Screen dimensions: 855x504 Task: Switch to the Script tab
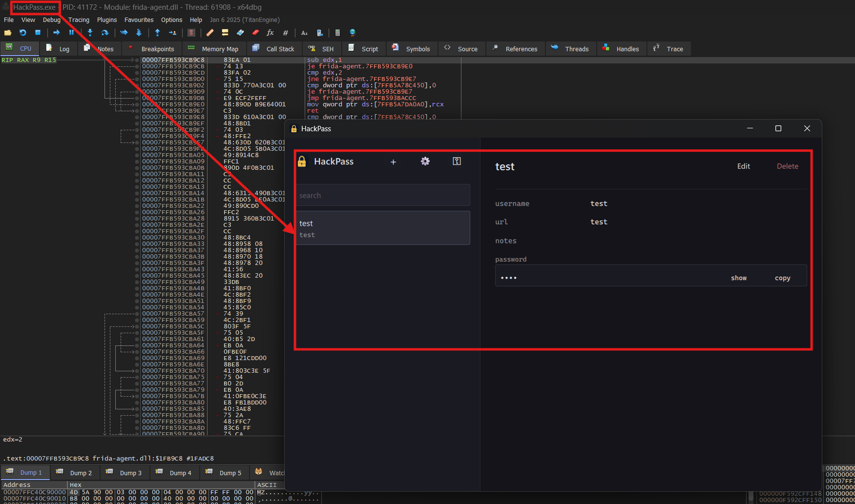(364, 49)
